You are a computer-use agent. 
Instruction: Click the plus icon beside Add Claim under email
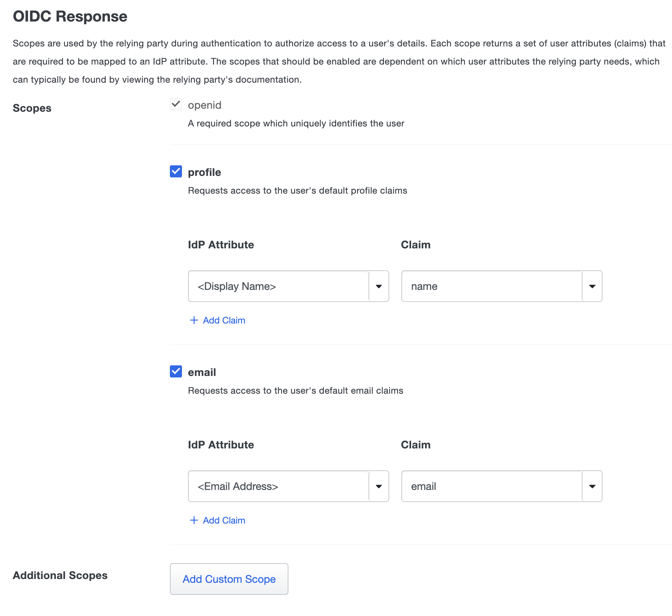194,520
